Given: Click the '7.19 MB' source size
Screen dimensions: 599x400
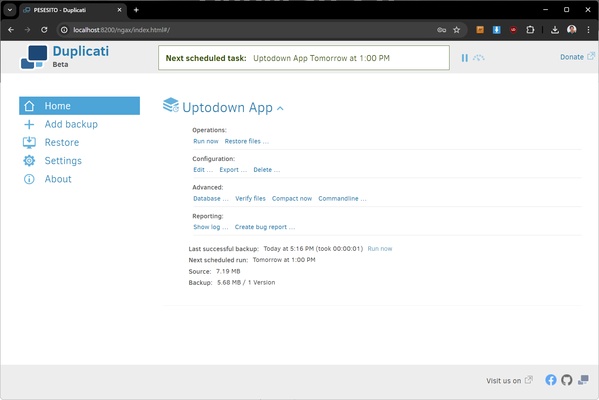Looking at the screenshot, I should click(228, 271).
